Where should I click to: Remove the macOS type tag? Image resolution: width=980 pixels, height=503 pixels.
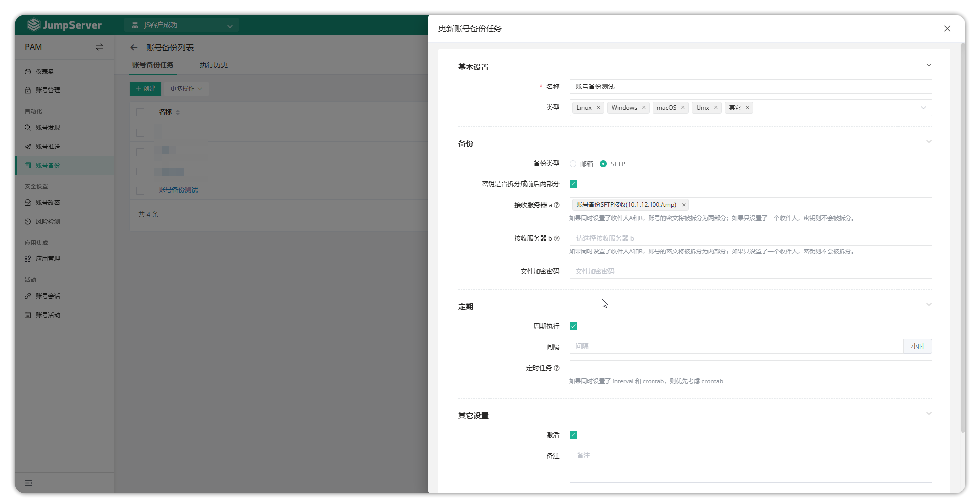[x=683, y=108]
